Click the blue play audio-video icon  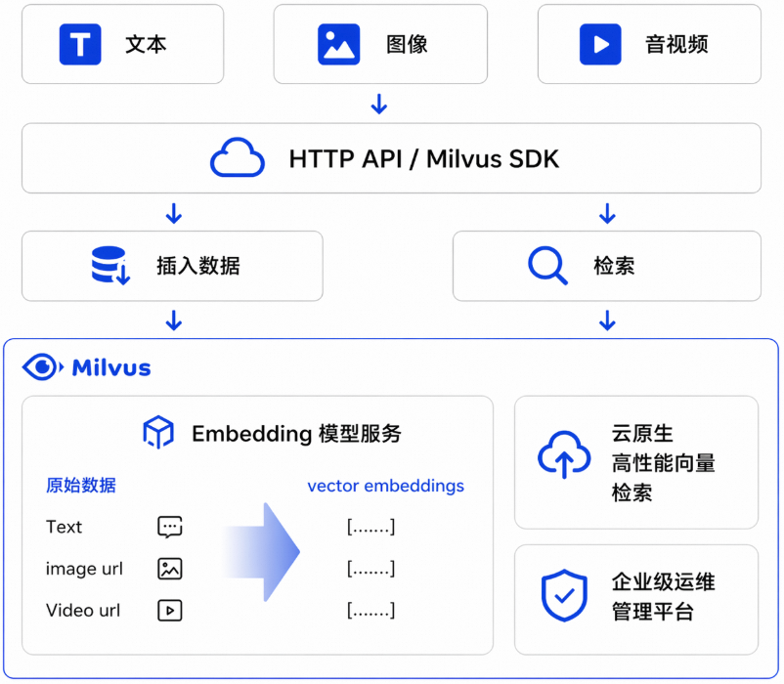coord(600,44)
